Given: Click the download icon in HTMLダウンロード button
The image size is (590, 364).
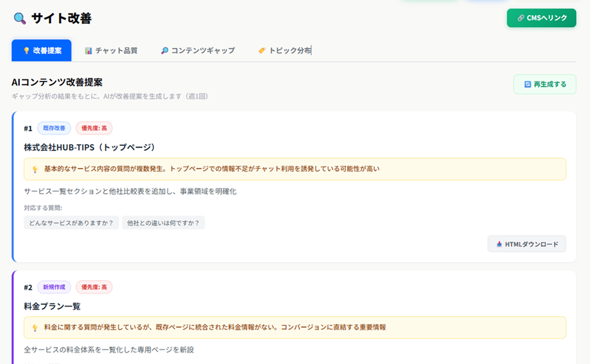Looking at the screenshot, I should [499, 244].
